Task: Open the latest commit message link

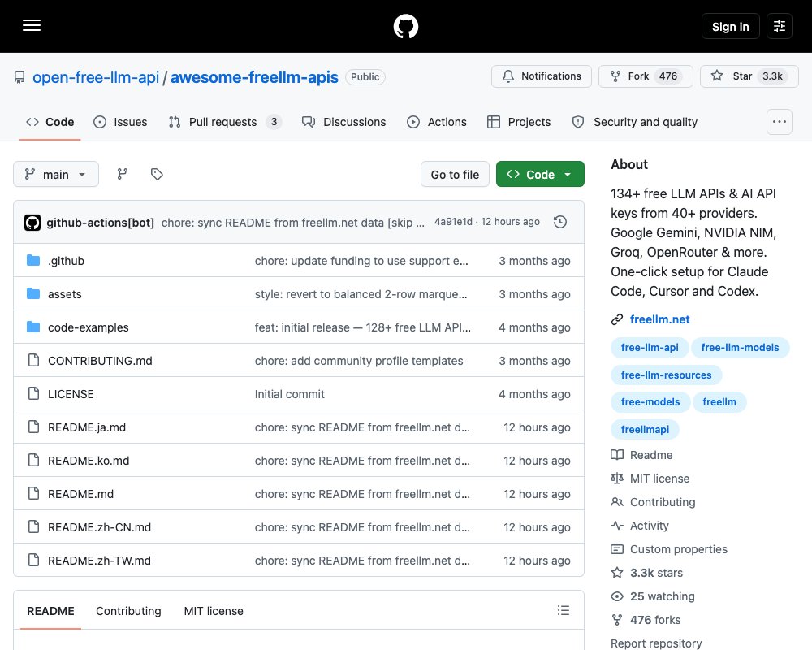Action: tap(293, 223)
